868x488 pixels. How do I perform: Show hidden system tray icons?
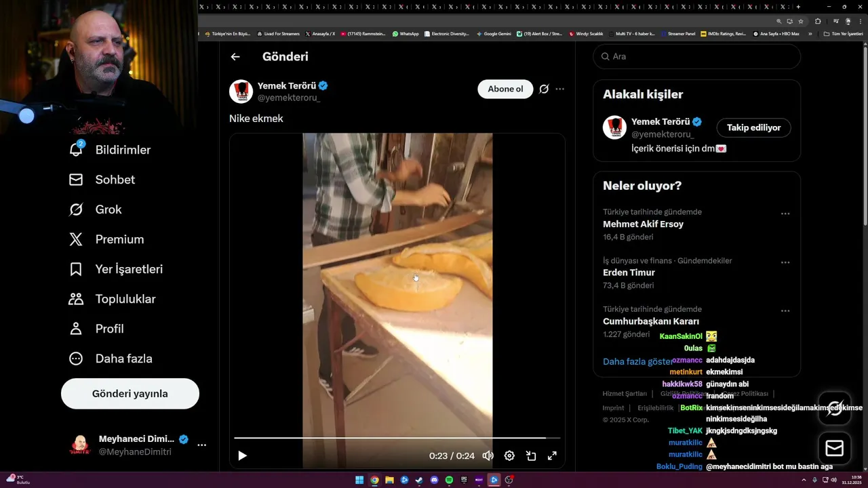[804, 480]
